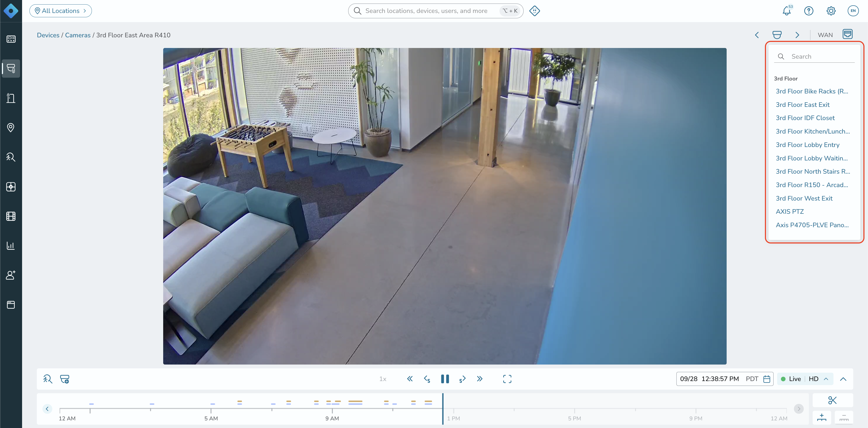The image size is (868, 428).
Task: Select 3rd Floor East Exit camera
Action: 803,105
